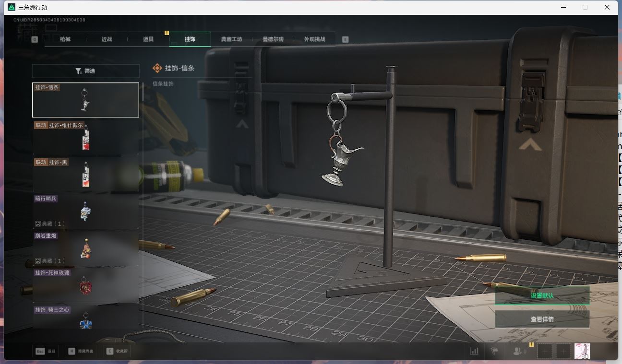
Task: Open the statistics bar chart icon
Action: click(x=474, y=351)
